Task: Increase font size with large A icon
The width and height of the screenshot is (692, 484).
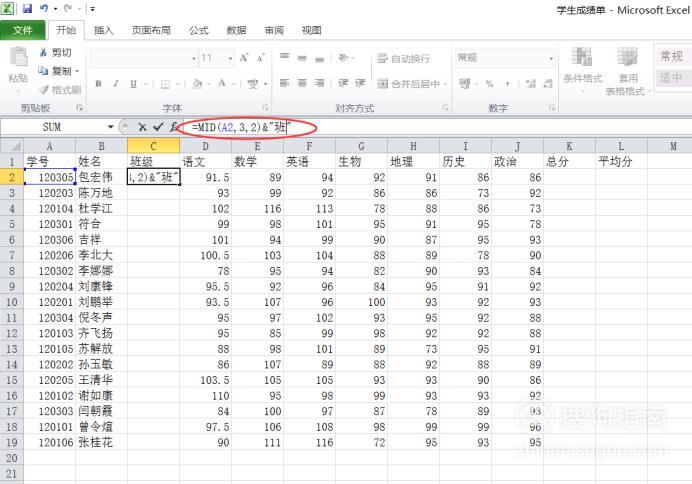Action: [x=244, y=58]
